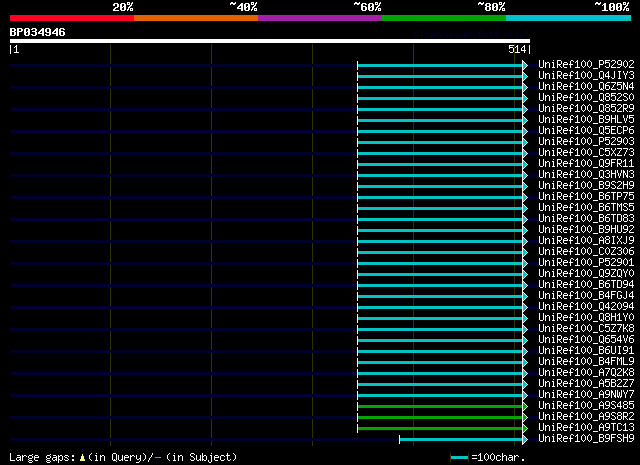Screen dimensions: 640x465
Task: Click the query end position 514
Action: tap(517, 49)
